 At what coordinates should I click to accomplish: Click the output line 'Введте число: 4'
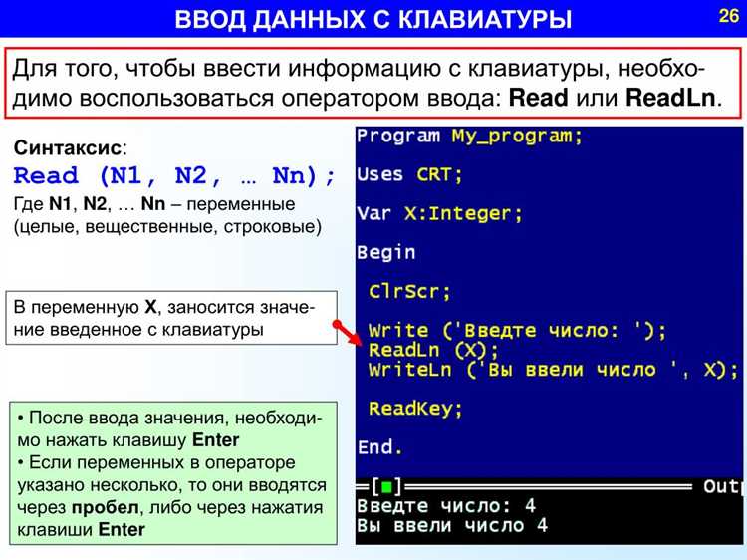446,506
